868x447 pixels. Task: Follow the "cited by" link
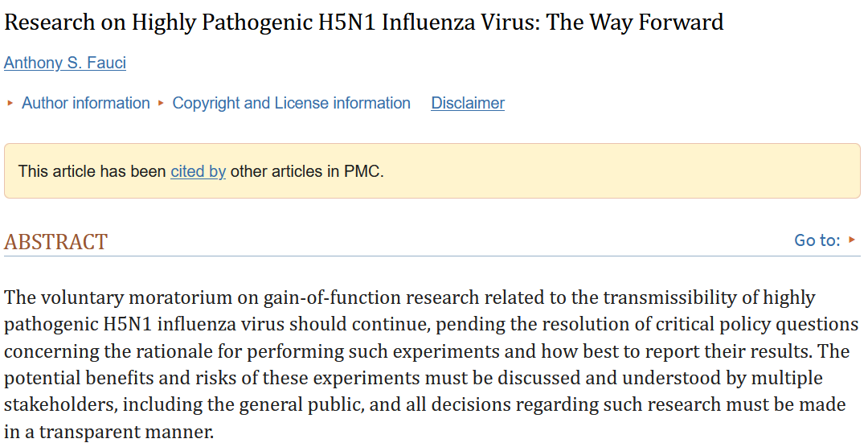(x=199, y=171)
